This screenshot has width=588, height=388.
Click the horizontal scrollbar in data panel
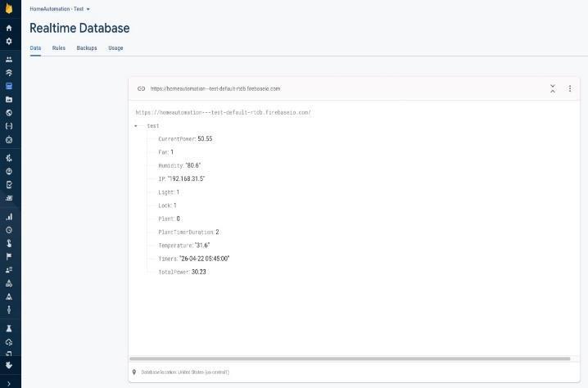tap(350, 359)
